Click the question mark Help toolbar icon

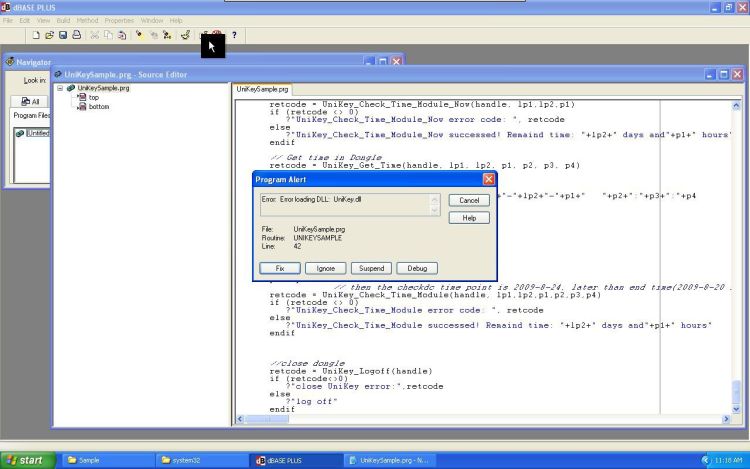pos(234,35)
